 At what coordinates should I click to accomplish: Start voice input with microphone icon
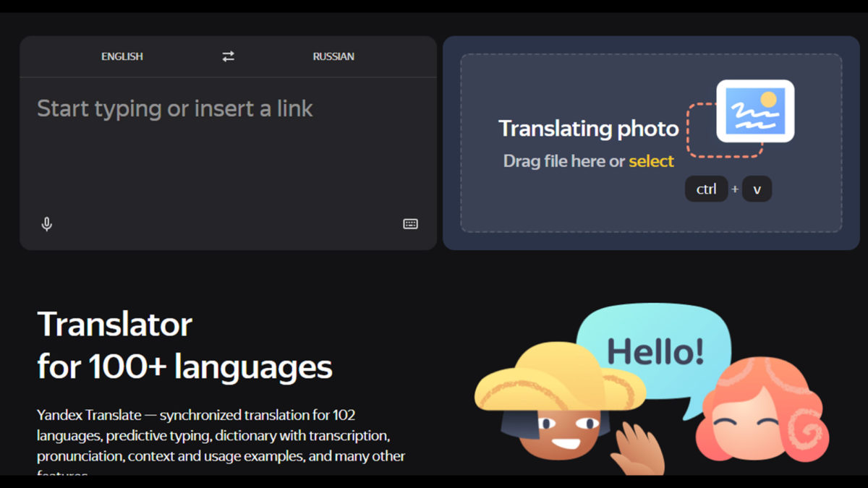point(47,224)
